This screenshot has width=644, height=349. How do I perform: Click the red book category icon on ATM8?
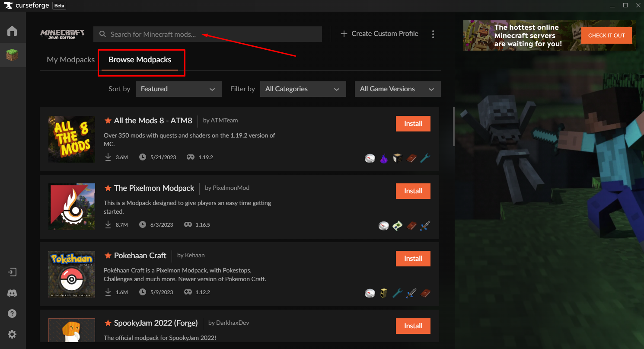click(411, 158)
